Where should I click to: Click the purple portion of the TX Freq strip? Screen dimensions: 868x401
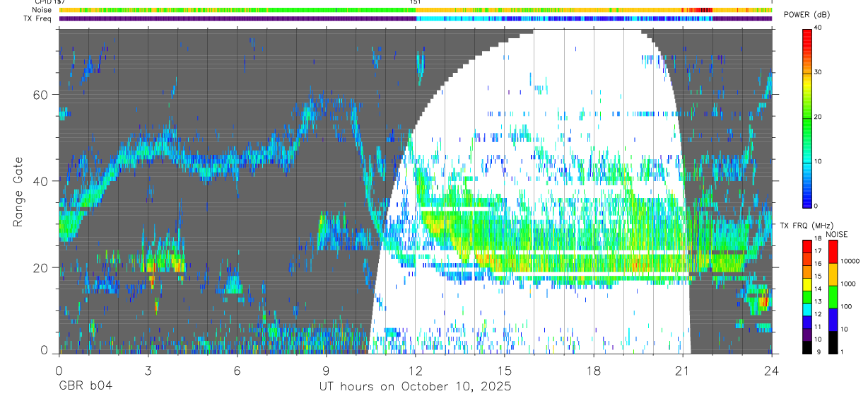pos(237,18)
